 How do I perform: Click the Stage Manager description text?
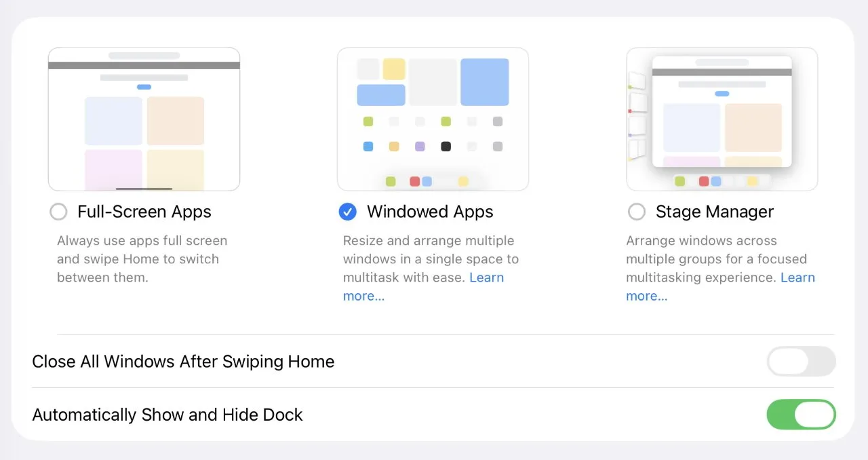coord(705,258)
